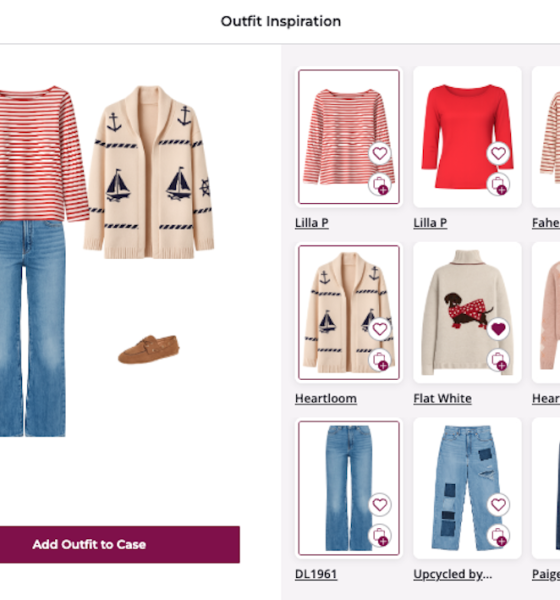Viewport: 560px width, 600px height.
Task: Open the Heartloom brand link
Action: point(326,399)
